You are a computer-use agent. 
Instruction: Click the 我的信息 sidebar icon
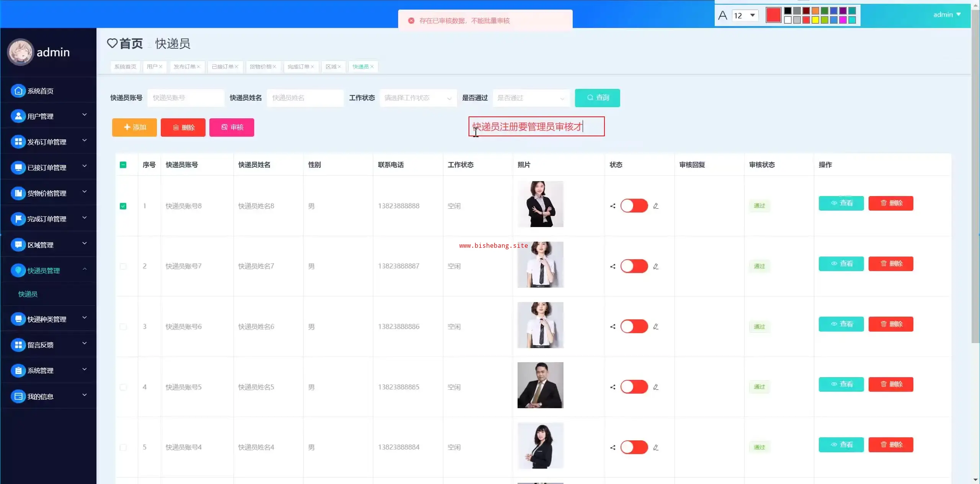[18, 397]
